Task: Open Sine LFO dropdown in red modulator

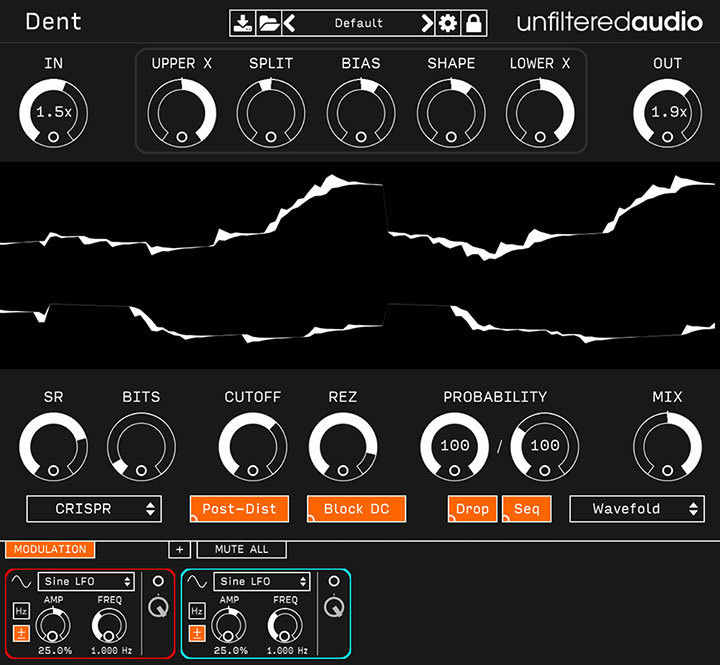Action: coord(86,581)
